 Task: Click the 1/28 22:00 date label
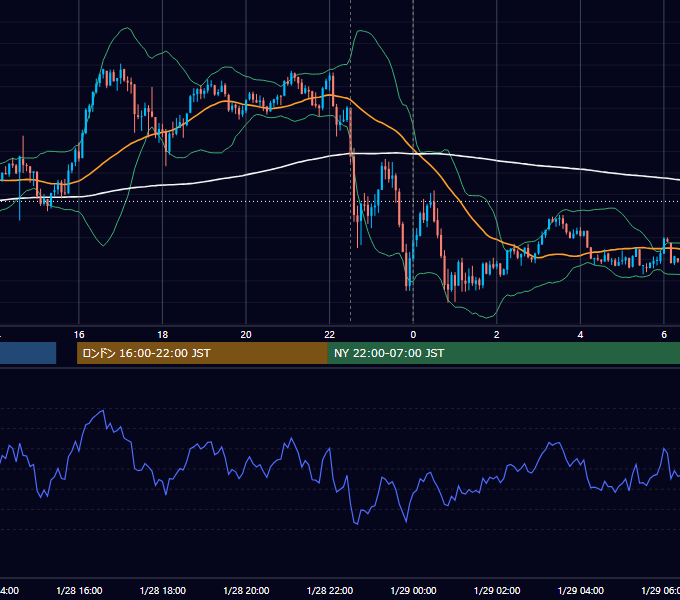[330, 590]
